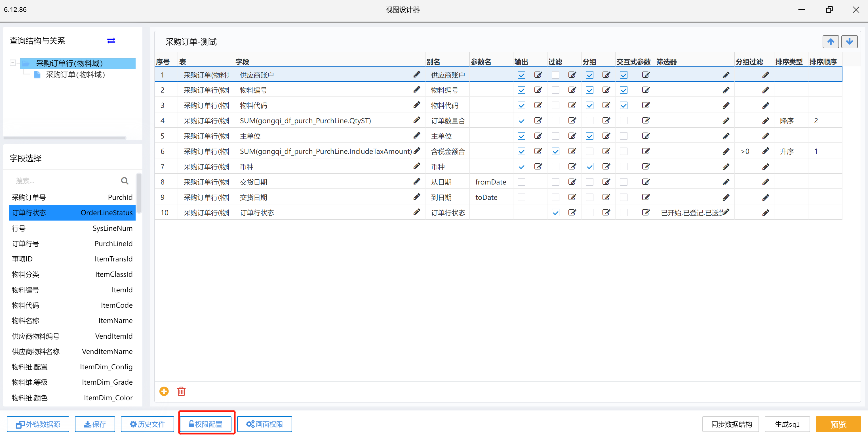This screenshot has width=868, height=436.
Task: Edit selector pencil for 供应商账户 row
Action: [x=726, y=75]
